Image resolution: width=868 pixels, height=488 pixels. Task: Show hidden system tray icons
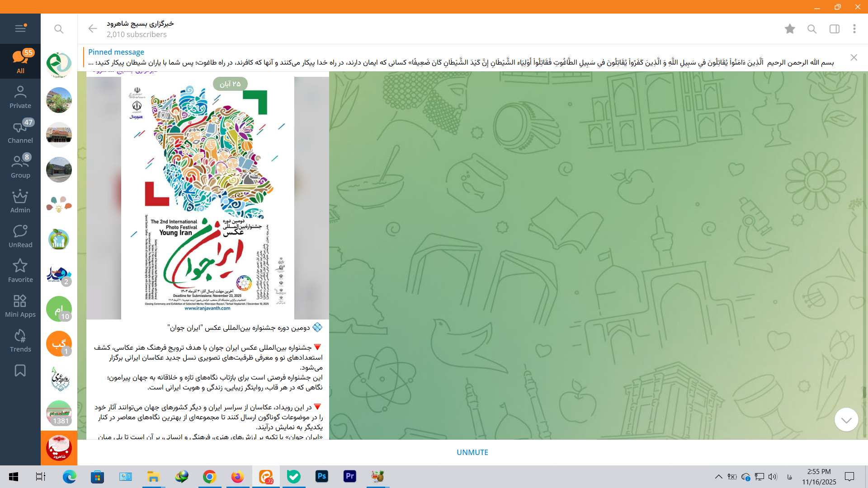pyautogui.click(x=718, y=477)
